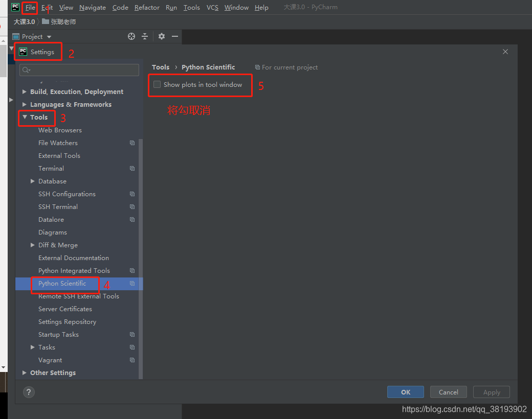Open the Help menu
Viewport: 532px width, 419px height.
click(x=261, y=8)
